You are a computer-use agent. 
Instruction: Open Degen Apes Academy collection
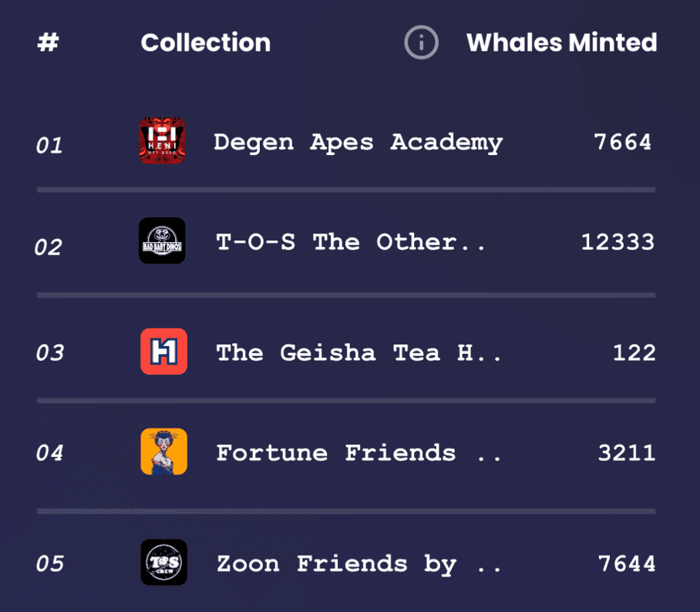tap(358, 143)
